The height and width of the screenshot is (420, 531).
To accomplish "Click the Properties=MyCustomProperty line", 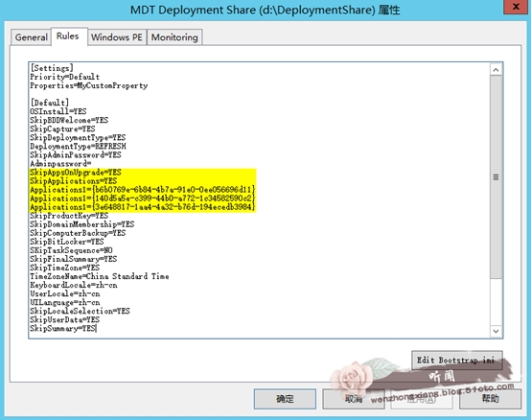I will pyautogui.click(x=89, y=85).
